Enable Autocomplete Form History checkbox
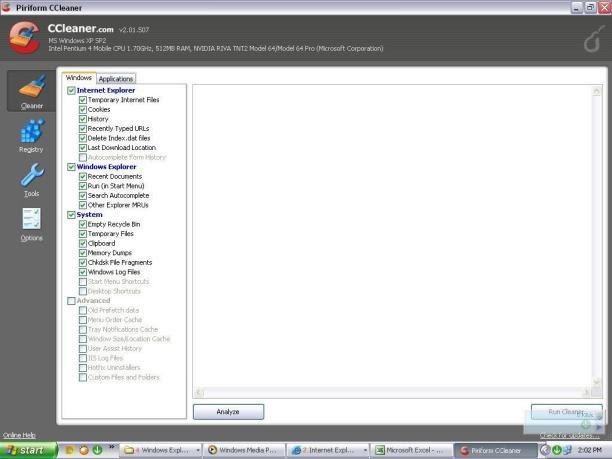 point(83,157)
